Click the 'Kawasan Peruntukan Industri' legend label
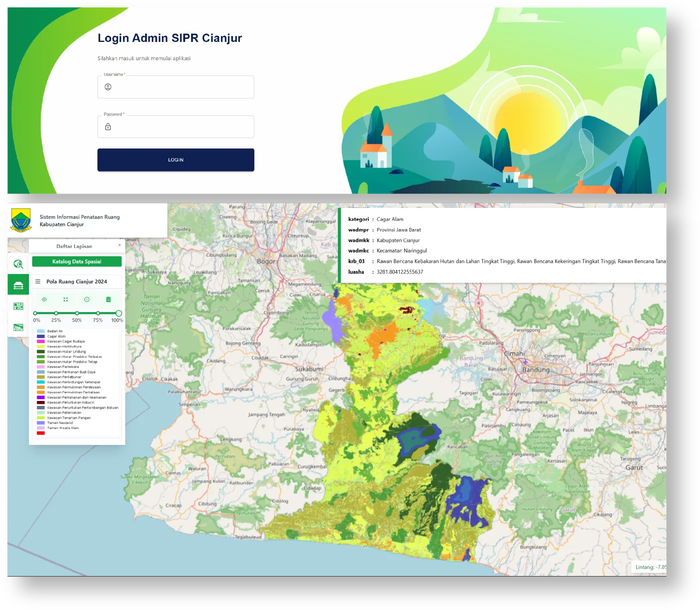 click(70, 402)
